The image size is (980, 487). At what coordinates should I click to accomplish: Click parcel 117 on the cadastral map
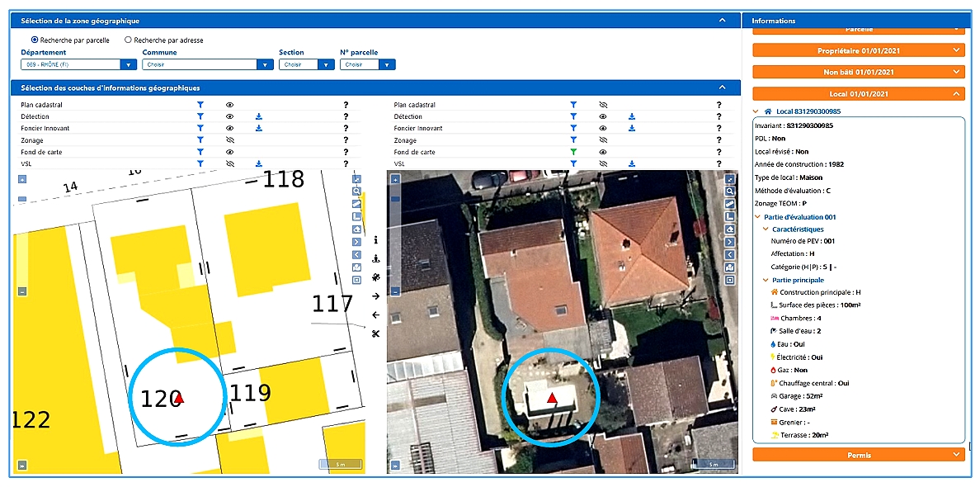tap(332, 304)
